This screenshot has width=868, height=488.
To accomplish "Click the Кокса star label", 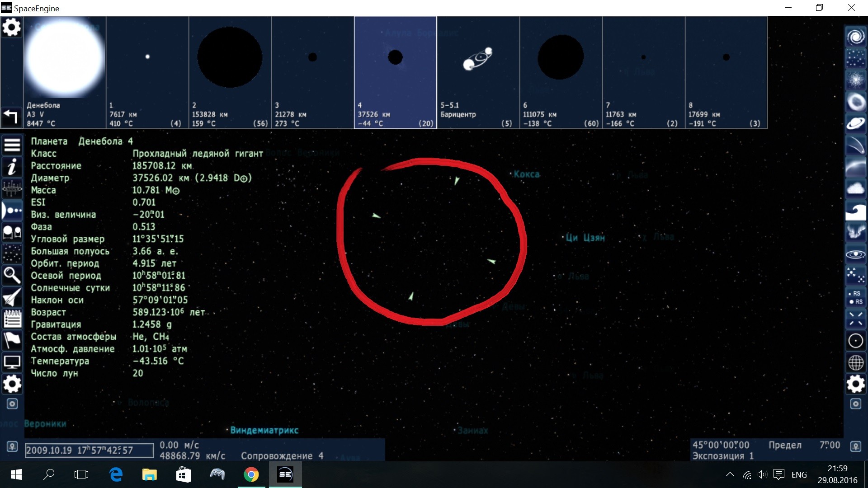I will 527,174.
